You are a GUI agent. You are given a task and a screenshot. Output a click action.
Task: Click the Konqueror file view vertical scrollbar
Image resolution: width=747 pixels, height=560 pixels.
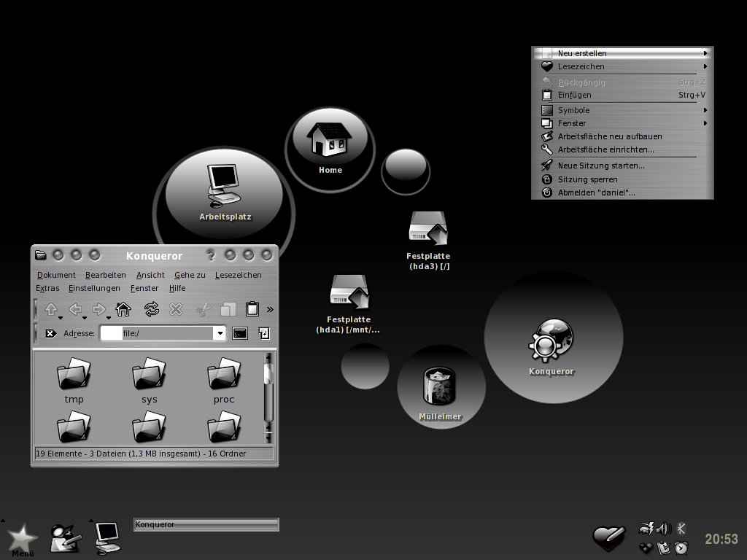tap(268, 398)
